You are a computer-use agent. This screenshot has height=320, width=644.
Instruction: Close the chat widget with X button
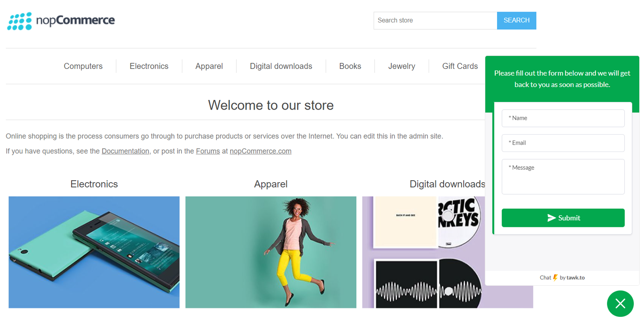(620, 303)
